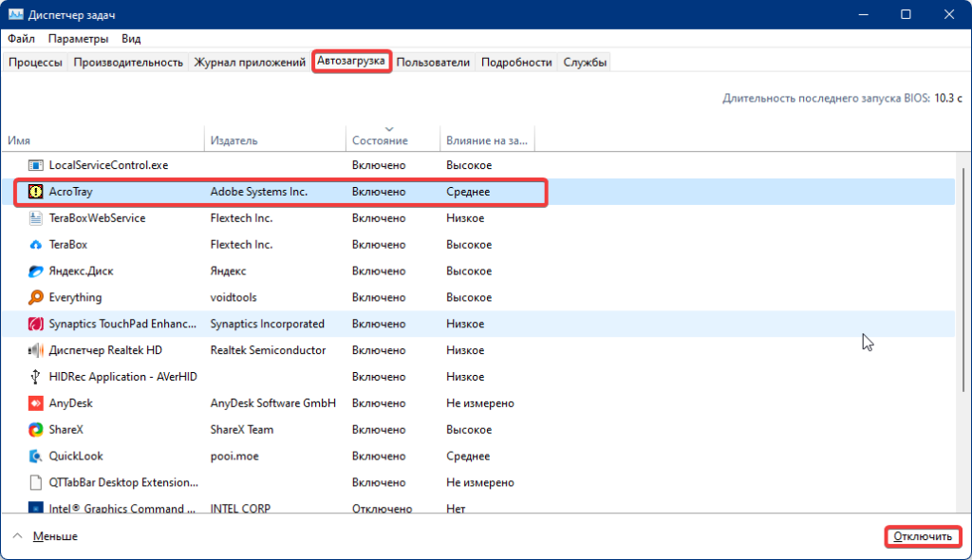The width and height of the screenshot is (972, 560).
Task: Select the AnyDesk name text
Action: coord(70,403)
